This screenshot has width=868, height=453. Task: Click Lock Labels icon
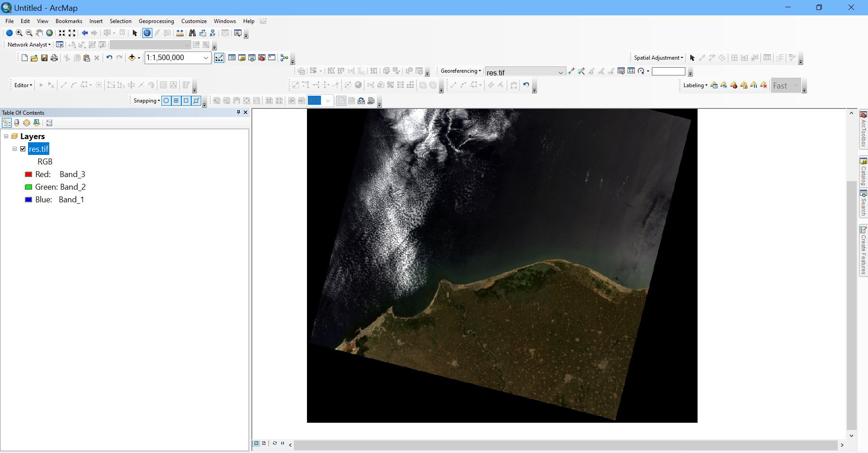click(x=744, y=85)
